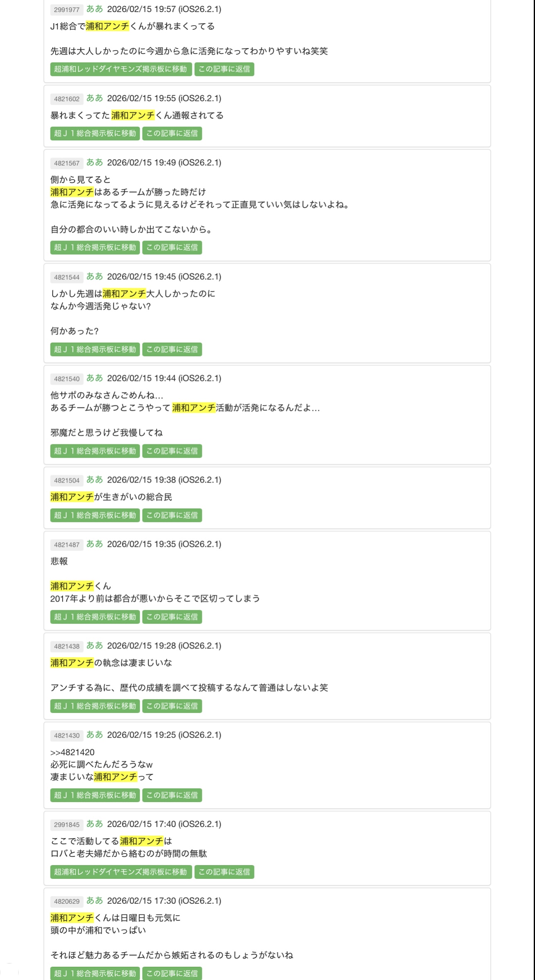Select post ID badge 4821544

[x=67, y=277]
